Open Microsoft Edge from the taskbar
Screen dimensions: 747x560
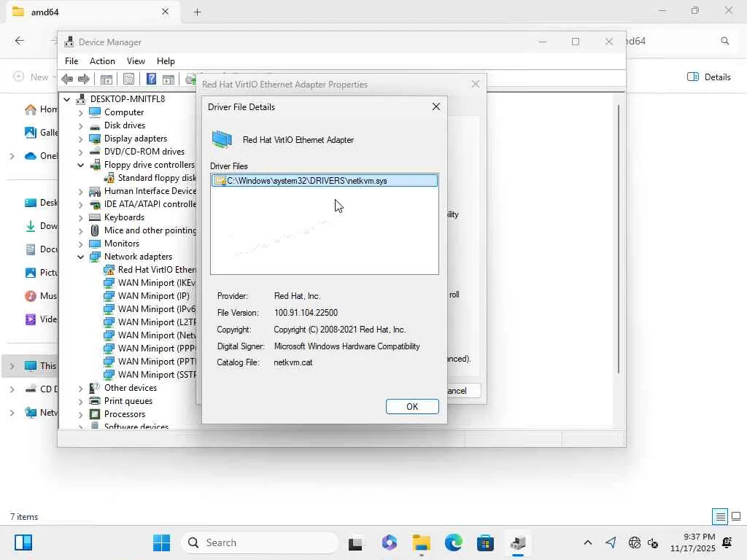click(453, 542)
